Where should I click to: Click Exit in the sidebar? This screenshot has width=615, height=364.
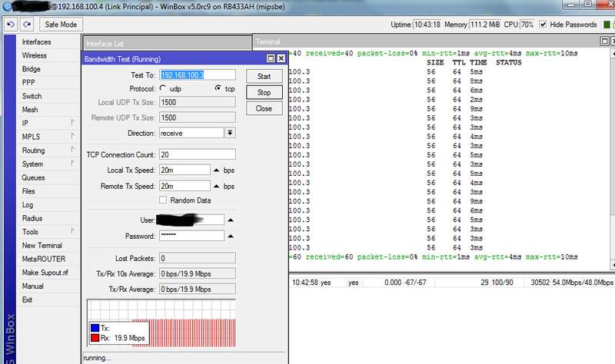point(27,299)
